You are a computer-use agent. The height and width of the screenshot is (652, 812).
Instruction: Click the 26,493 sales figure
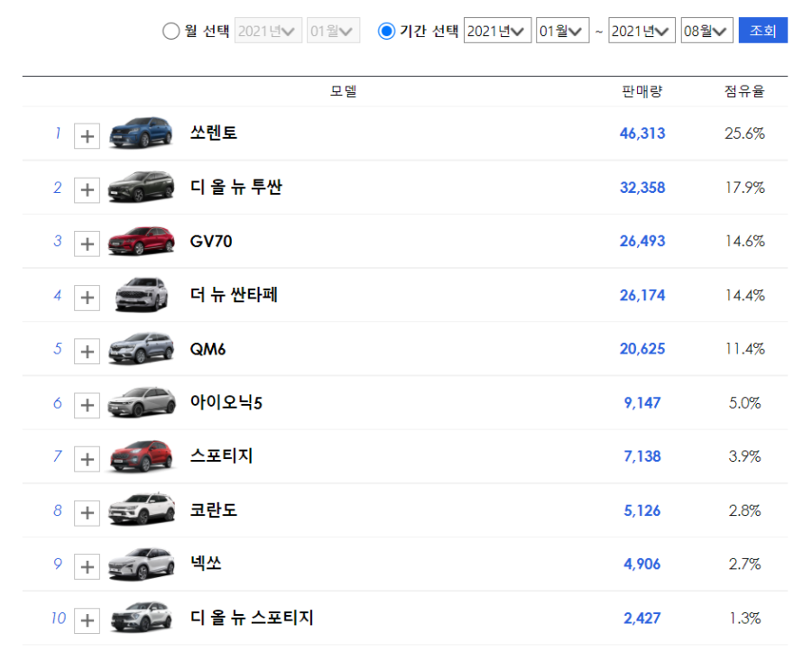[642, 241]
